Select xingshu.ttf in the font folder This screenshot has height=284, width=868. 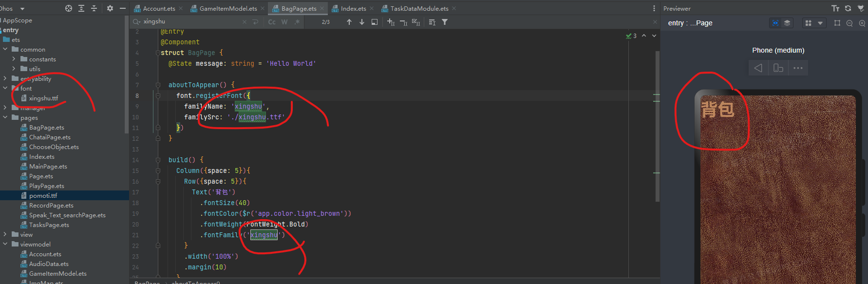[43, 98]
